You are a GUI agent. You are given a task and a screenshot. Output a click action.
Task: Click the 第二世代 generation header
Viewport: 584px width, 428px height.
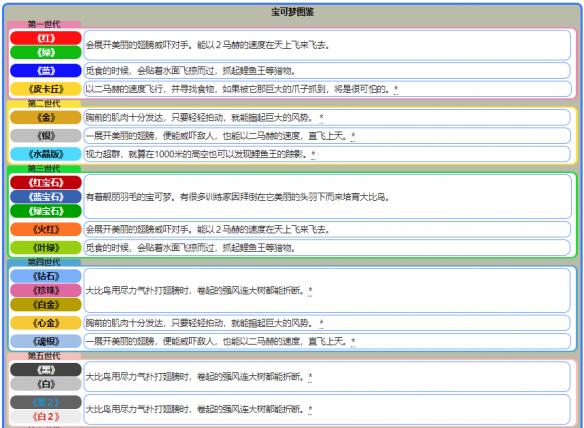pos(44,103)
